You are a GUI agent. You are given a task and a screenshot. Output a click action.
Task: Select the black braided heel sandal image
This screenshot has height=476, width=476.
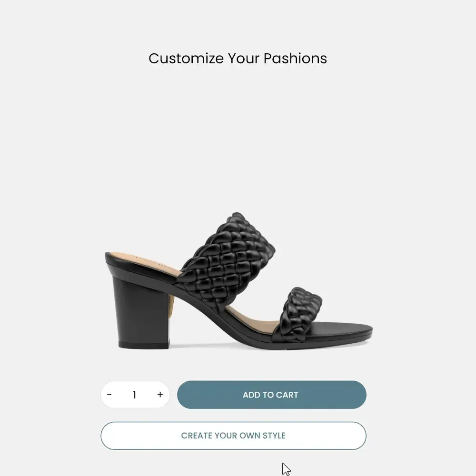click(238, 281)
